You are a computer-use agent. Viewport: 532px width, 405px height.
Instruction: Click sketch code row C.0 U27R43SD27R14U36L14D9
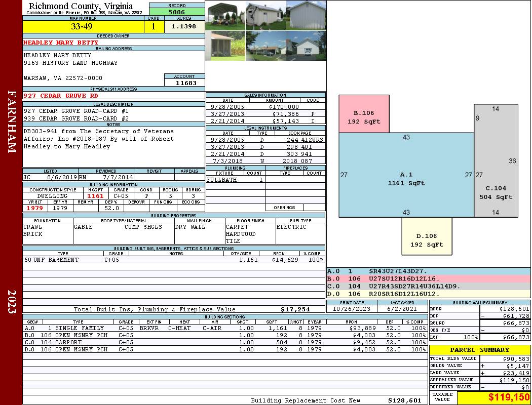point(429,286)
